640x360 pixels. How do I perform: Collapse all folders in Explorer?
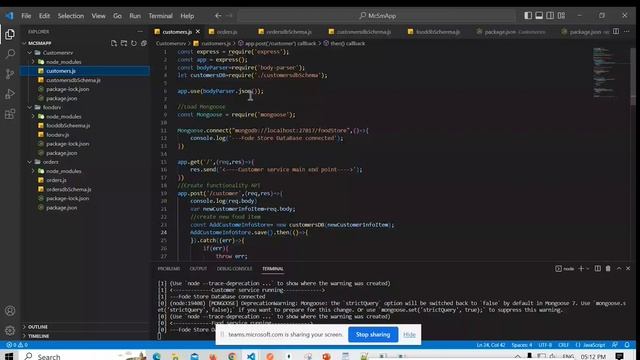click(x=144, y=43)
